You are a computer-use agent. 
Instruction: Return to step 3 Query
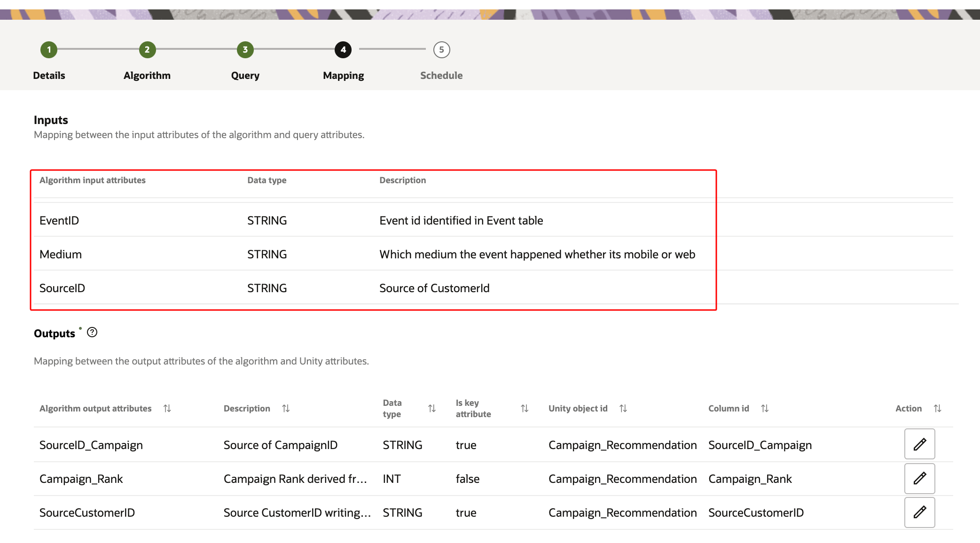coord(245,50)
